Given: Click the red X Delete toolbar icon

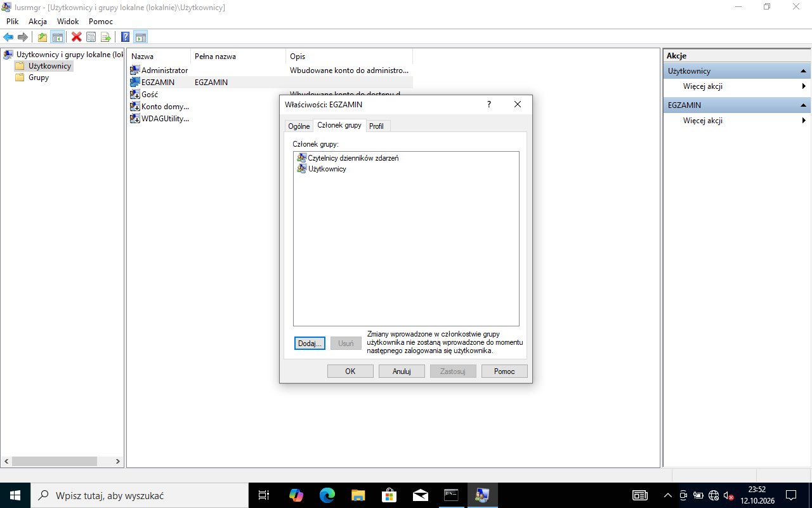Looking at the screenshot, I should [77, 37].
